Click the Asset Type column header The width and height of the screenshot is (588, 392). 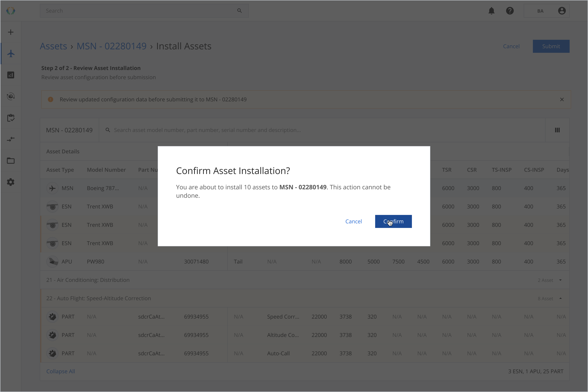(60, 170)
